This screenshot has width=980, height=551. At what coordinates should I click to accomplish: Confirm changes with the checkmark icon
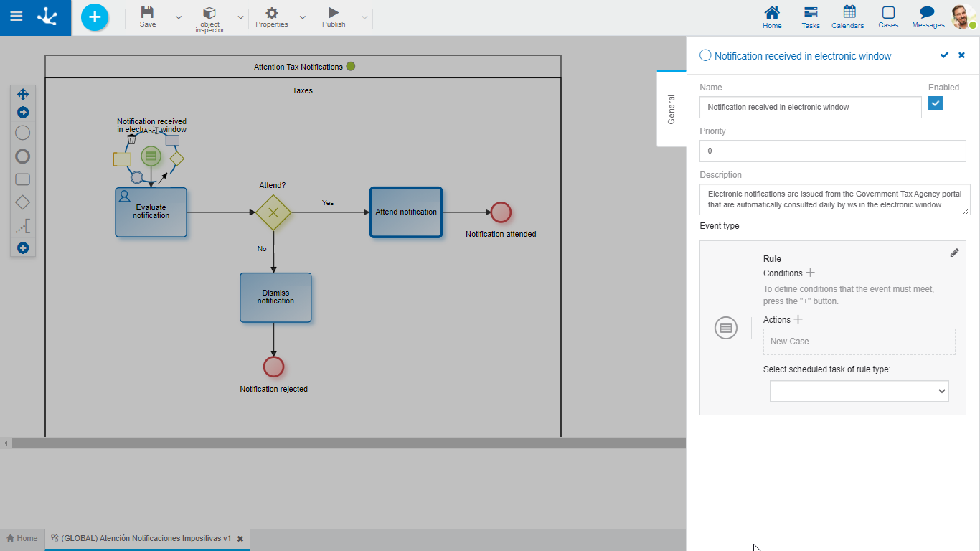point(944,55)
